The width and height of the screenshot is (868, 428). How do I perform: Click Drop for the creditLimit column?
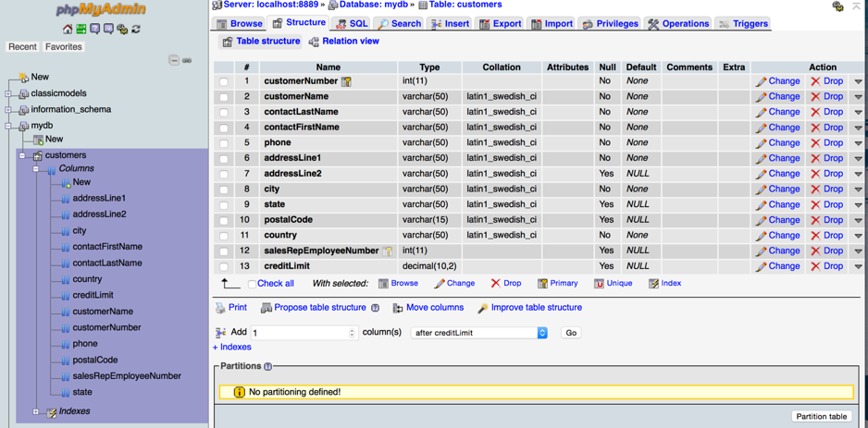pos(826,266)
